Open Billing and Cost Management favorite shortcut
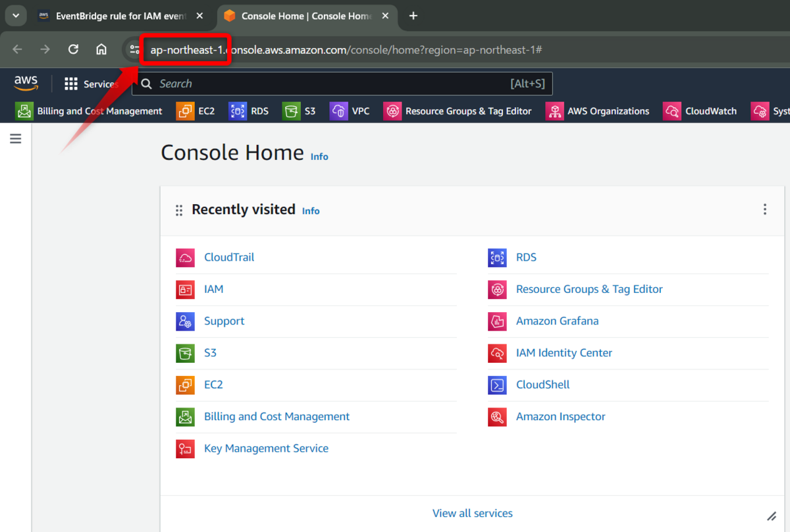This screenshot has width=790, height=532. pyautogui.click(x=90, y=111)
